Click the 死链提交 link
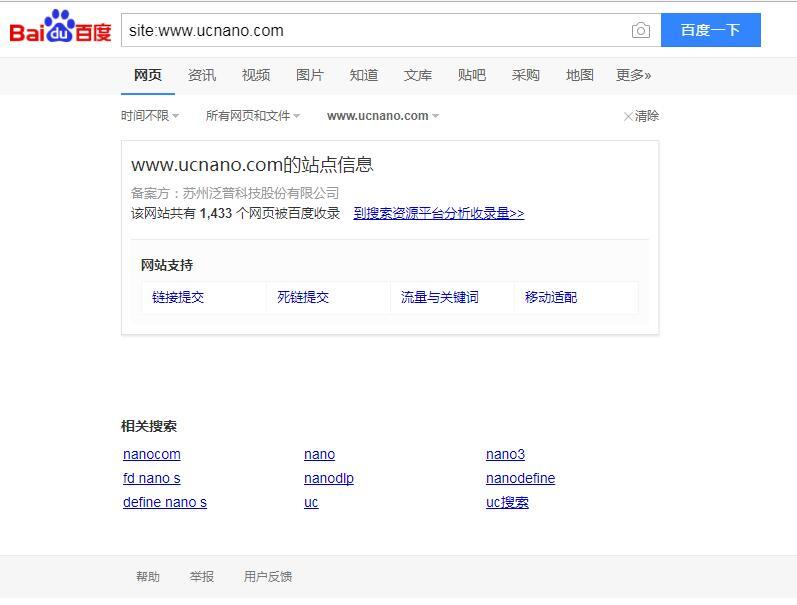797x605 pixels. tap(303, 297)
